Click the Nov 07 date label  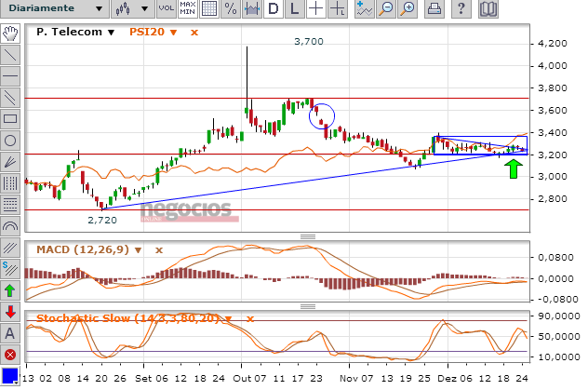click(356, 379)
